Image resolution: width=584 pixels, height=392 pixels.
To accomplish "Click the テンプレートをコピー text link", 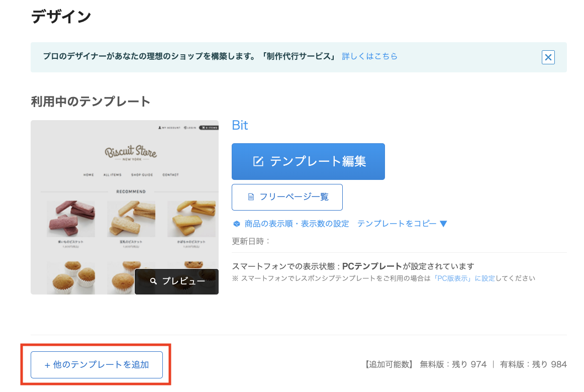I will coord(397,224).
